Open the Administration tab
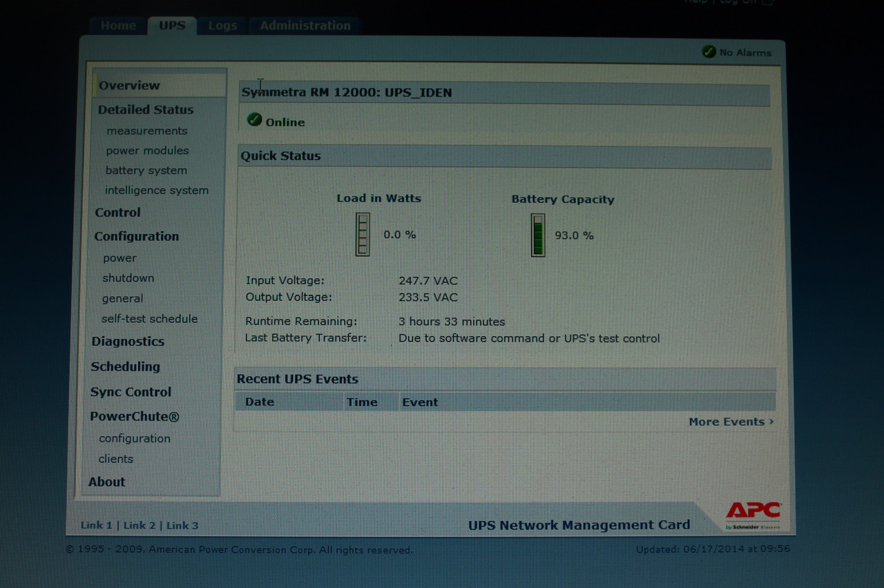 (305, 26)
